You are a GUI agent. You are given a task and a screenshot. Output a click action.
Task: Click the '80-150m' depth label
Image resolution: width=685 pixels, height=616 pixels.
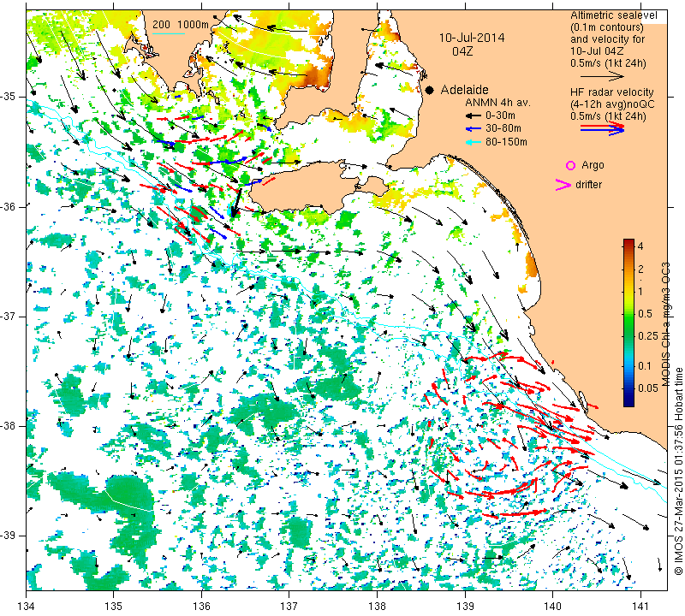click(506, 142)
